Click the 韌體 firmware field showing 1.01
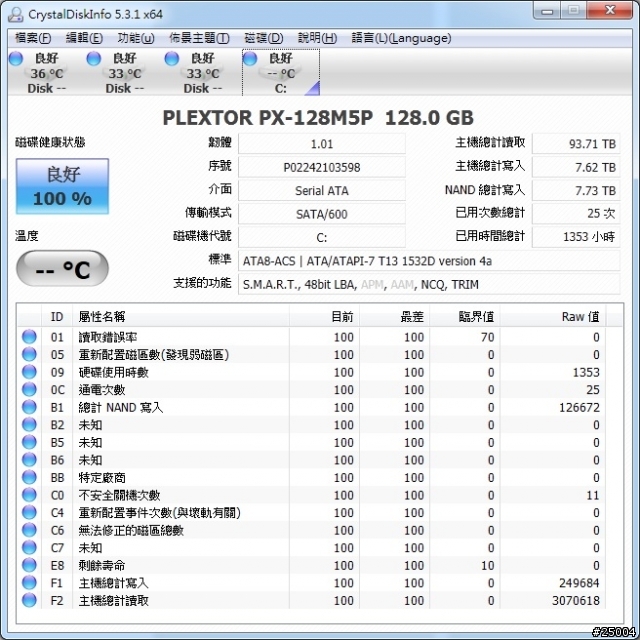 pyautogui.click(x=322, y=144)
